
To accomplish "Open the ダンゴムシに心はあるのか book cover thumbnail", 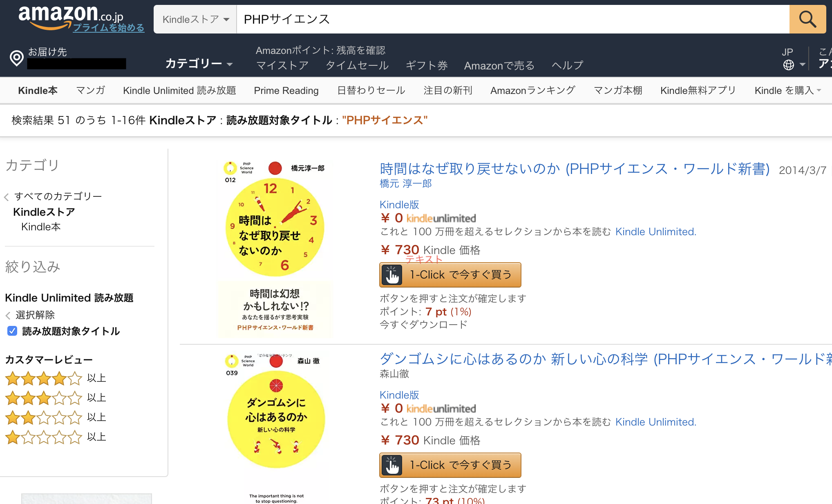I will point(276,425).
